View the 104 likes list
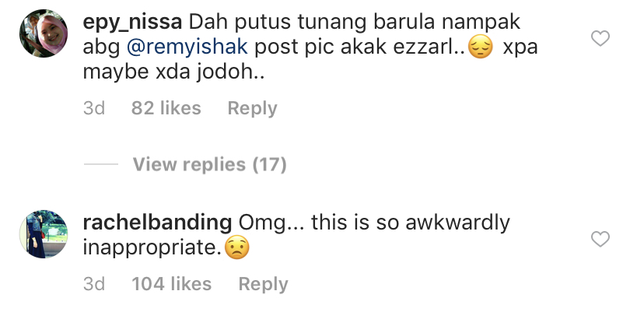Screen dimensions: 644x319 tap(172, 284)
